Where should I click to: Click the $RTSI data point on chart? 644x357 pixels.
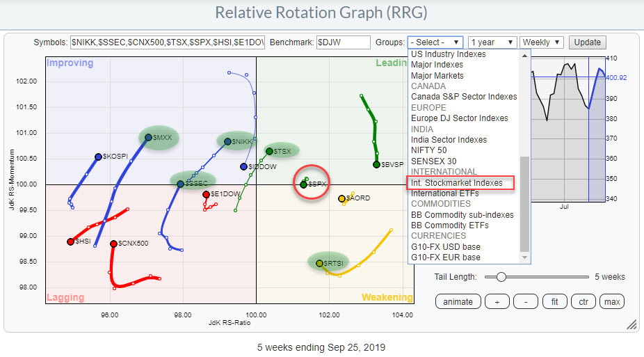[x=319, y=263]
